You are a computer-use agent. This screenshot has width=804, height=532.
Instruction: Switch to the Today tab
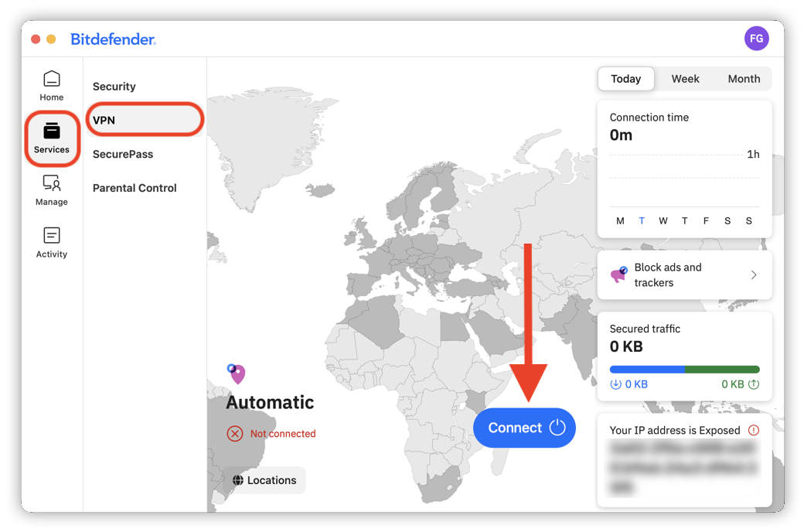click(625, 79)
